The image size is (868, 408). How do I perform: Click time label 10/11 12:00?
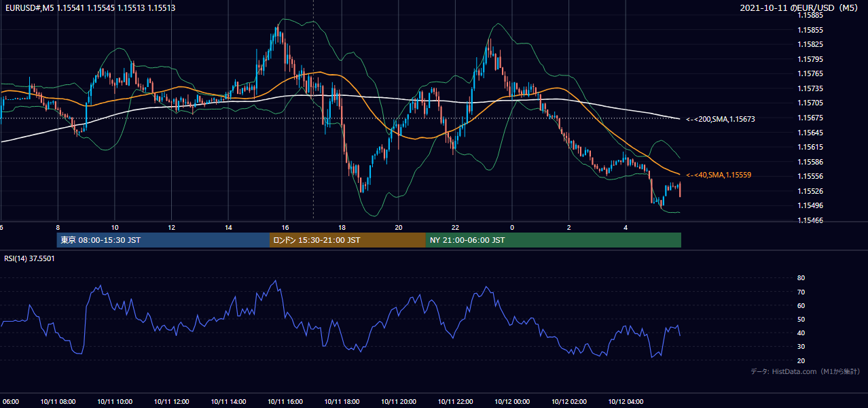pyautogui.click(x=171, y=401)
